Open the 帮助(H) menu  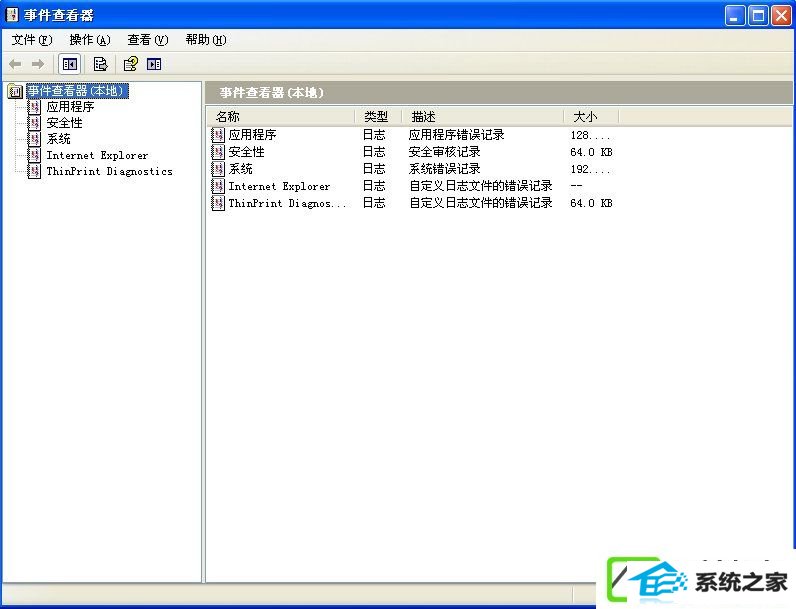(x=206, y=40)
